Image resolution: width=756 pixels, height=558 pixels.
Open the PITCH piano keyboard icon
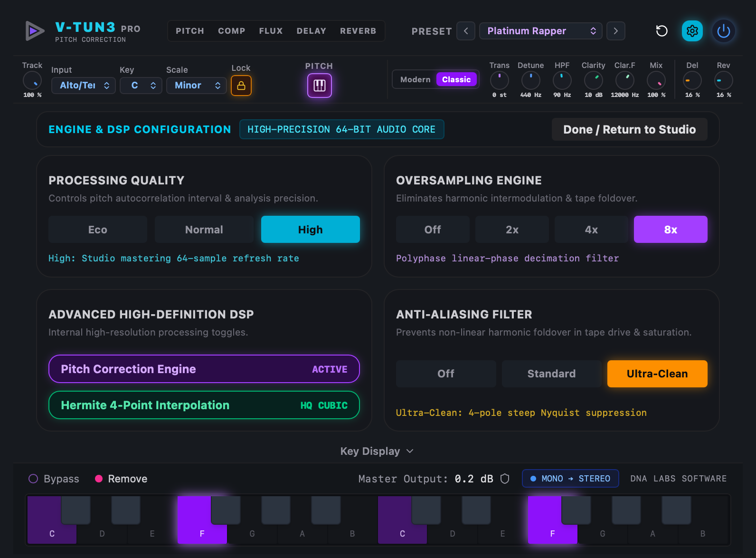click(320, 86)
